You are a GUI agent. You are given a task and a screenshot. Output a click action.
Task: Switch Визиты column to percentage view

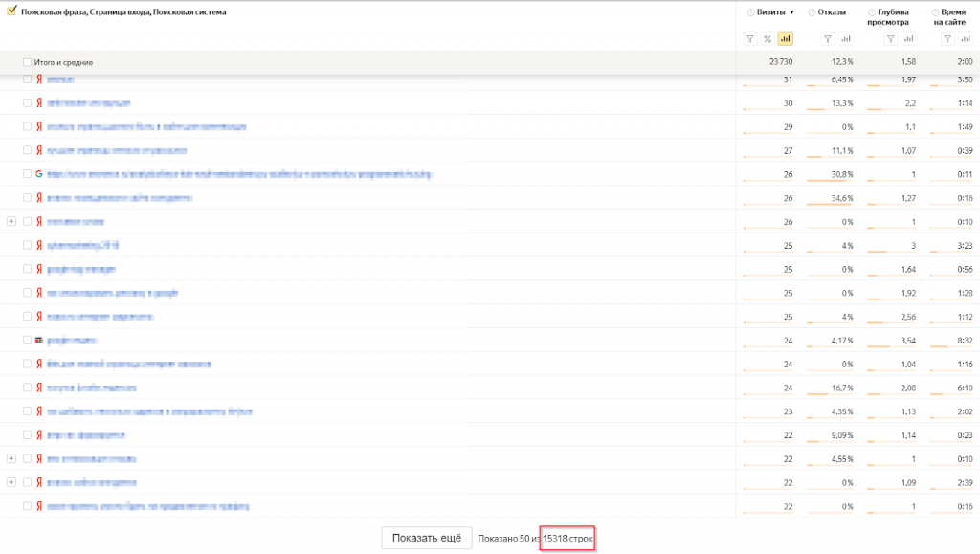[768, 39]
